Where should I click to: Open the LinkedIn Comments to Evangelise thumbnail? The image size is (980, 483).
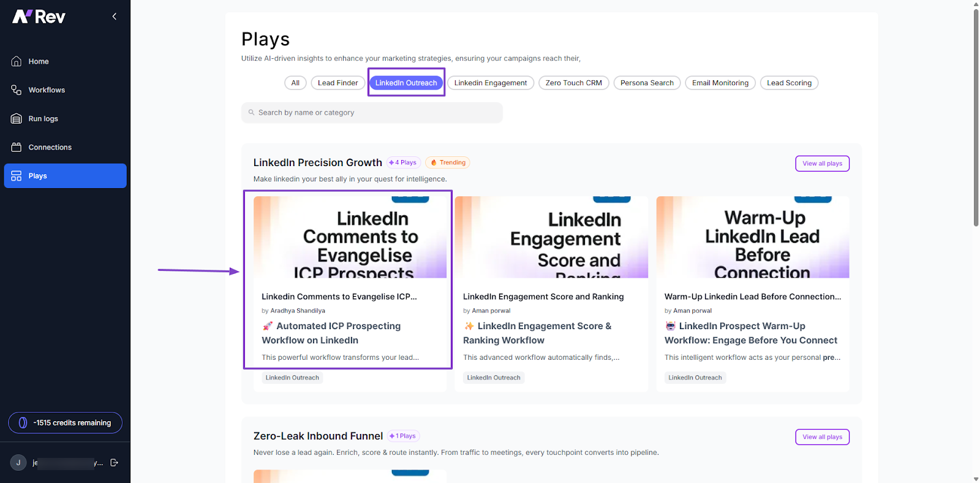pos(350,237)
